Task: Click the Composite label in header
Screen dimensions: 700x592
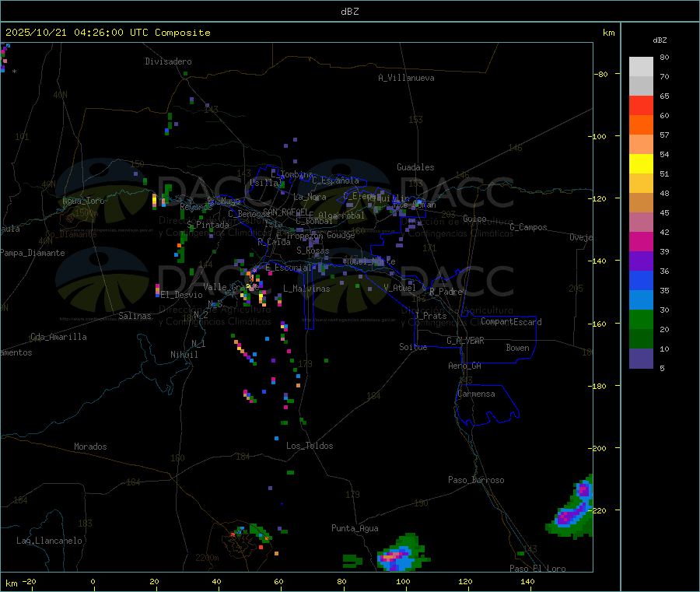Action: point(183,33)
